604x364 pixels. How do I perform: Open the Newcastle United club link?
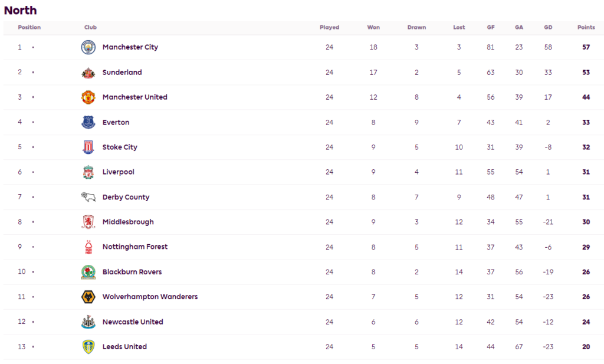(133, 322)
